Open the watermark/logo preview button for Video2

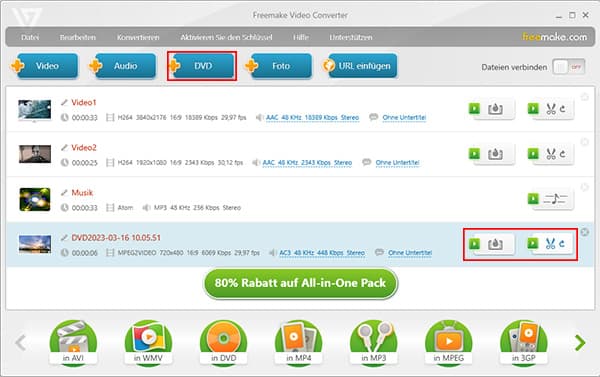pos(491,154)
